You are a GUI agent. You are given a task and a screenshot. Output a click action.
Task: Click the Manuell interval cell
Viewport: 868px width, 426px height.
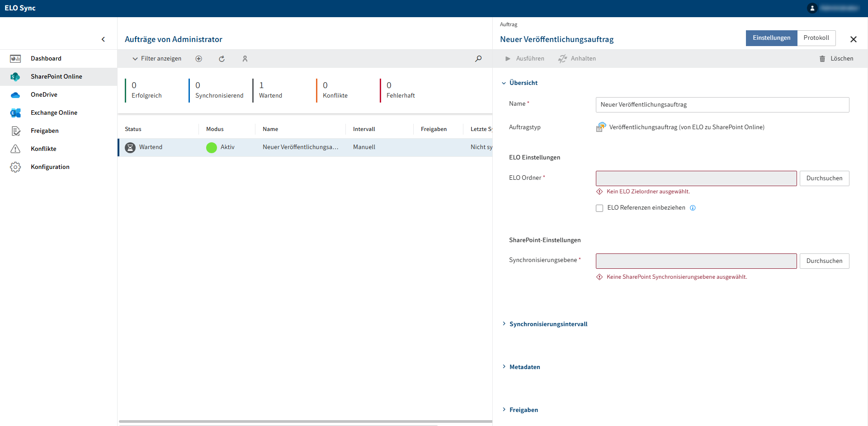[364, 147]
